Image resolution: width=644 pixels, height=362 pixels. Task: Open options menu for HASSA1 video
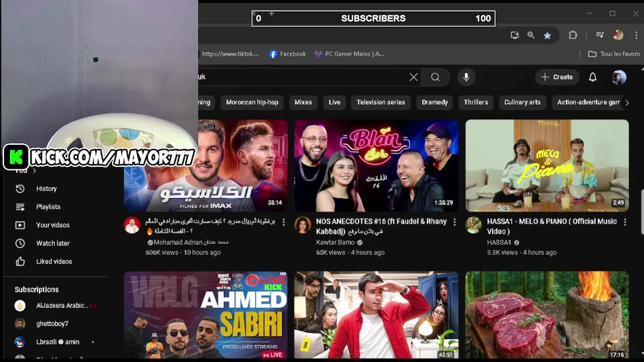point(625,222)
